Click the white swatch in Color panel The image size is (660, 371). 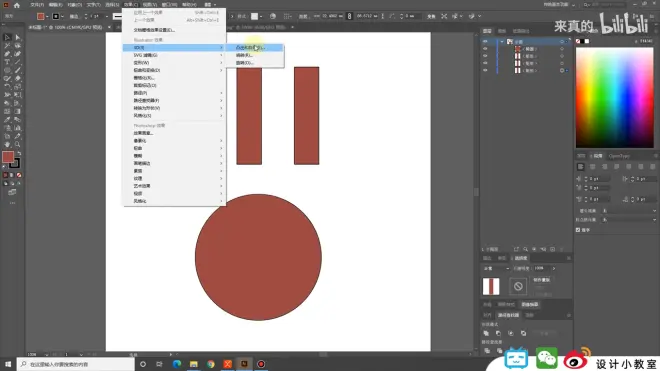click(587, 41)
